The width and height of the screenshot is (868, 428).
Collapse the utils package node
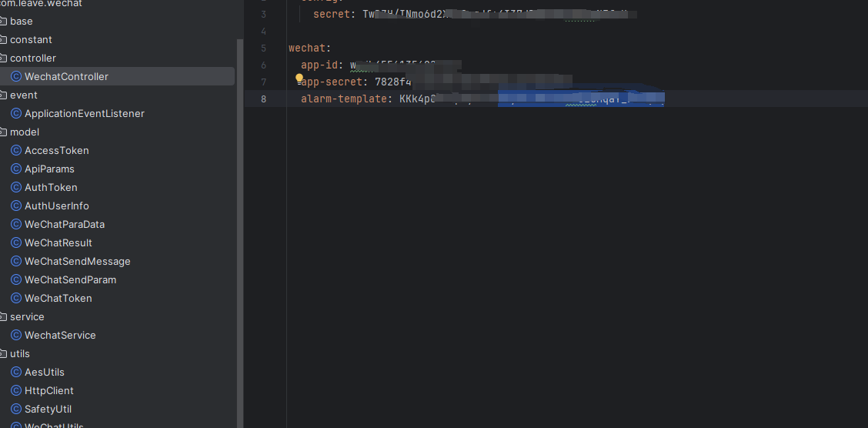click(x=4, y=353)
